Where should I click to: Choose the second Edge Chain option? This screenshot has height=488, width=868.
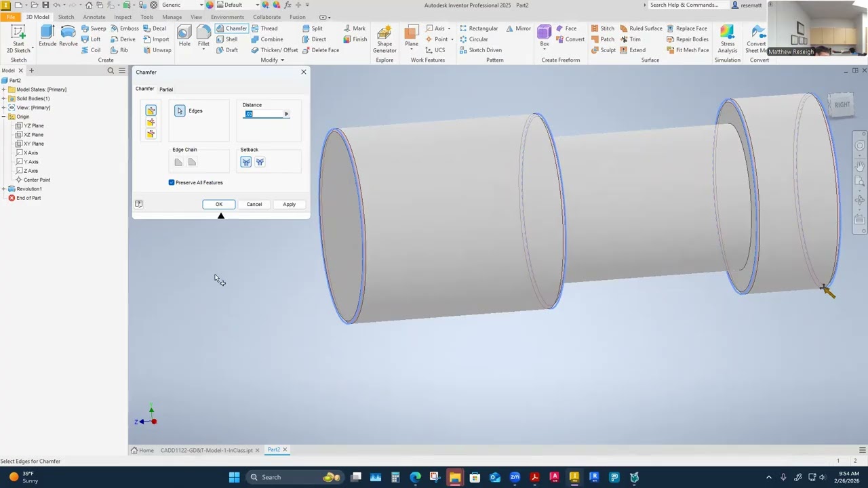(x=192, y=162)
